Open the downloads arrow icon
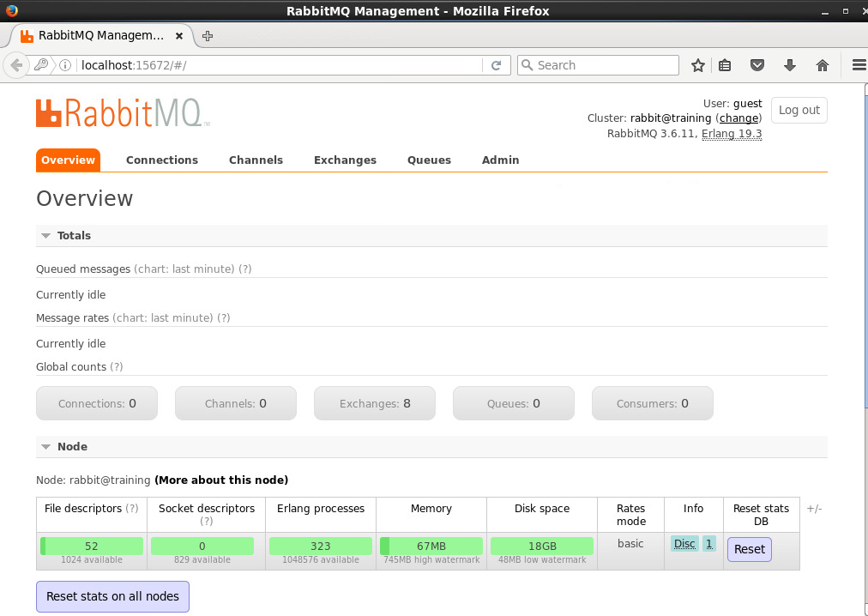 click(789, 65)
